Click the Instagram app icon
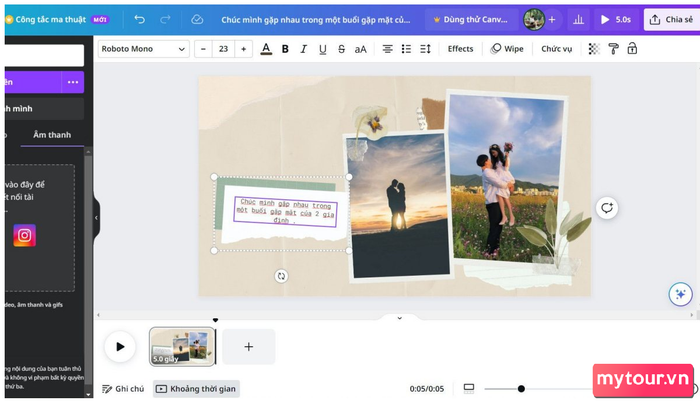 25,235
